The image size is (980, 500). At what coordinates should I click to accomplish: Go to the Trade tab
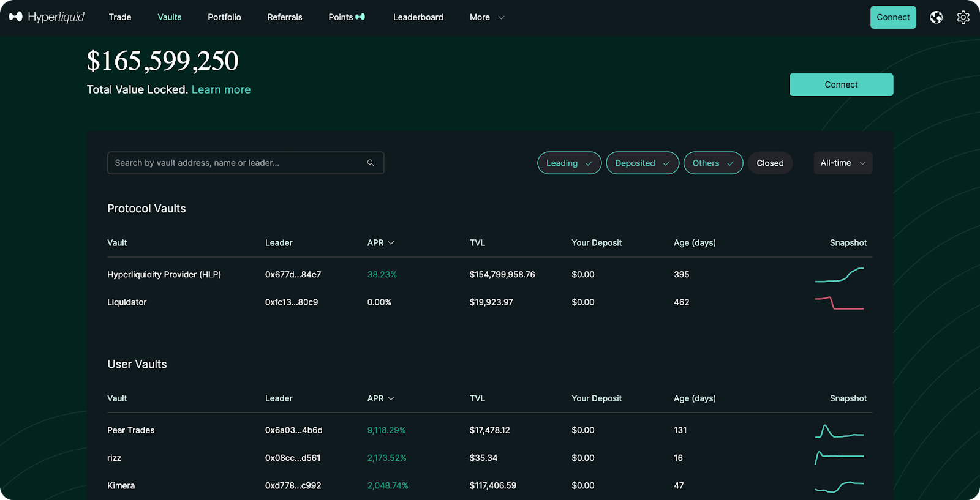(x=120, y=17)
